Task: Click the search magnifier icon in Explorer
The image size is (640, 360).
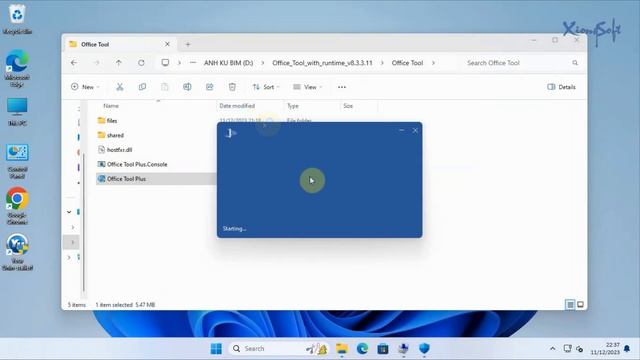Action: point(575,63)
